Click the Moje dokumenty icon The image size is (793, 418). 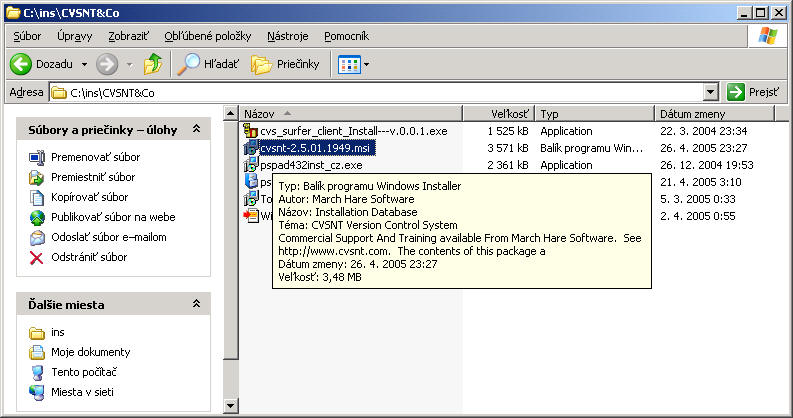[37, 352]
